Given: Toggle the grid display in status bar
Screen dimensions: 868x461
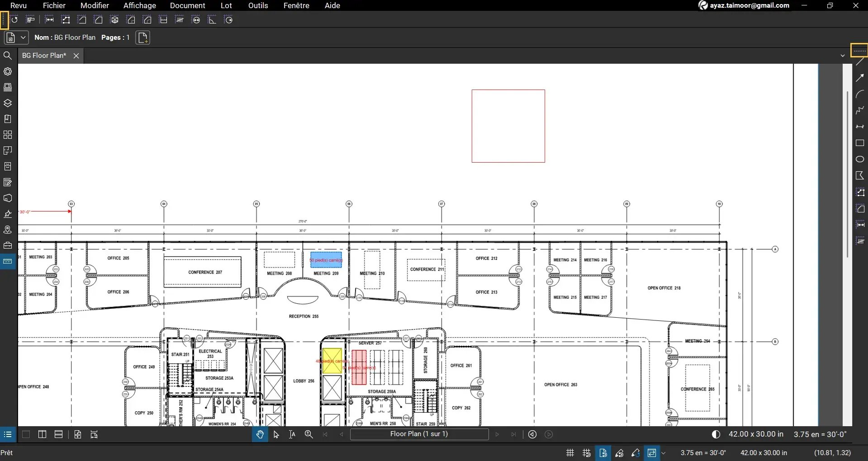Looking at the screenshot, I should point(569,452).
